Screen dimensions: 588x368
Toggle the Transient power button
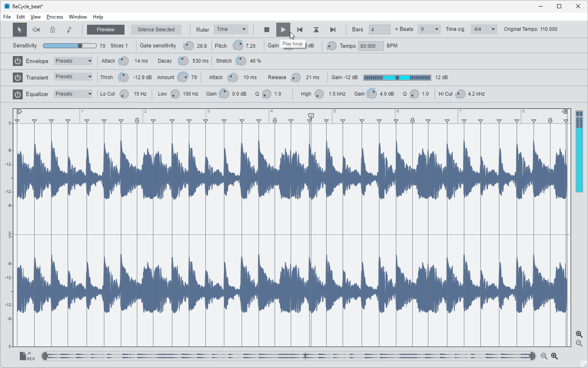(17, 77)
